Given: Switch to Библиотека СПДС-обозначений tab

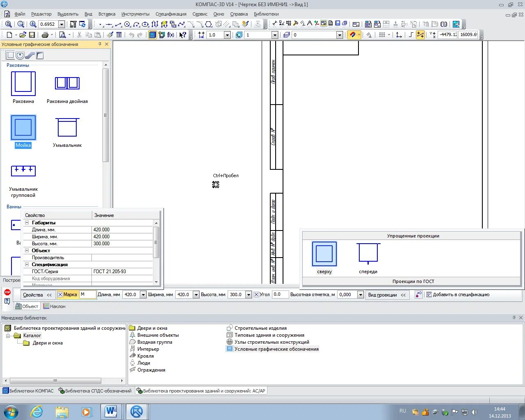Looking at the screenshot, I should pyautogui.click(x=95, y=391).
